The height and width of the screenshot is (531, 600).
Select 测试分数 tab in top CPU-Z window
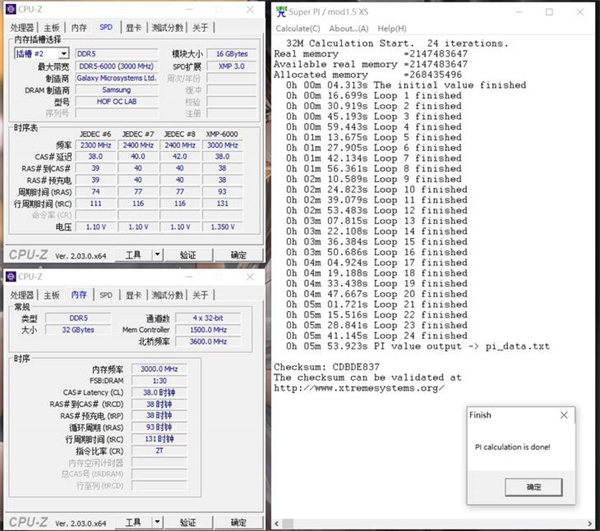[167, 28]
